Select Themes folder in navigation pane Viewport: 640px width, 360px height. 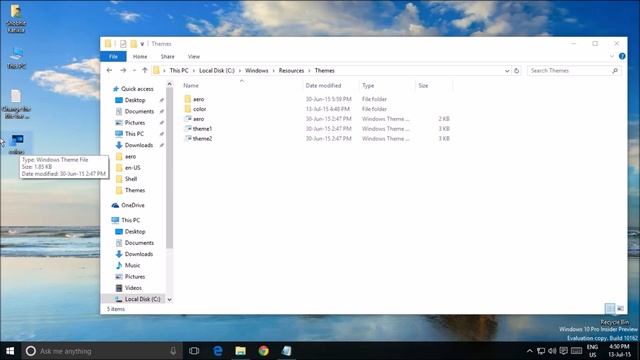pyautogui.click(x=135, y=190)
